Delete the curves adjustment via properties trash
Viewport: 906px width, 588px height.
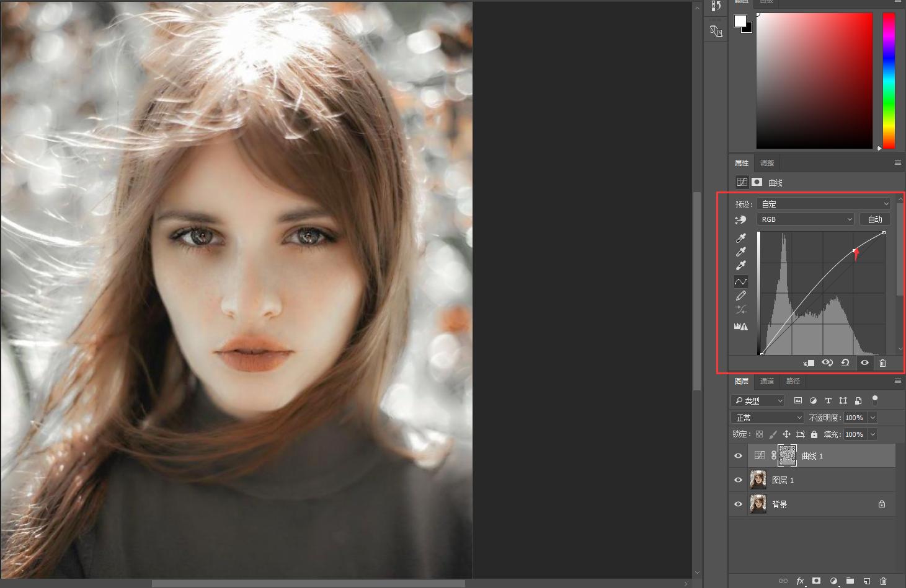coord(882,363)
